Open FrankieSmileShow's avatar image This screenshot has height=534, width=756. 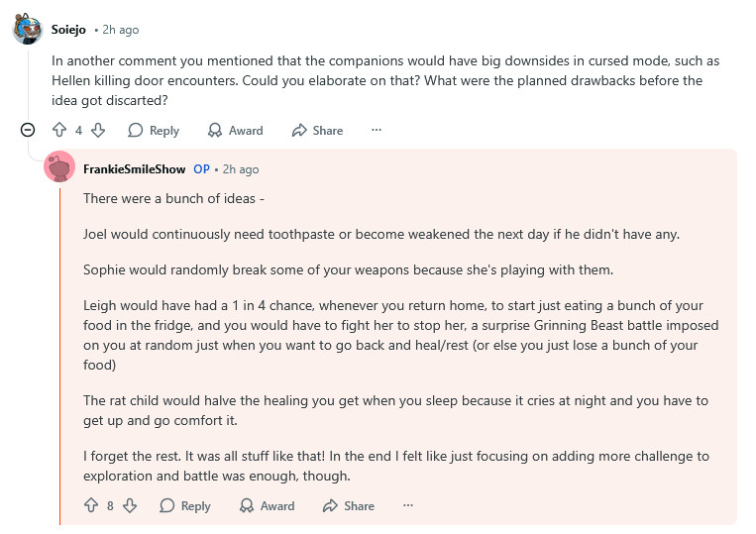click(x=59, y=168)
